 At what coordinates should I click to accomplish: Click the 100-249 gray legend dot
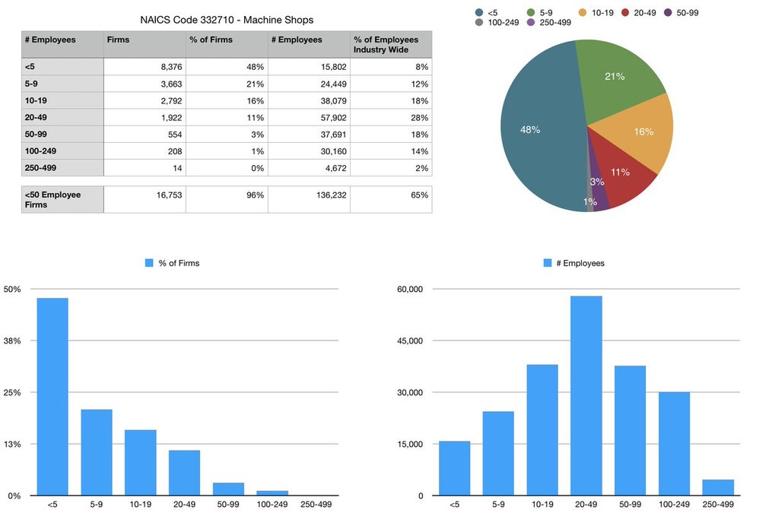479,23
